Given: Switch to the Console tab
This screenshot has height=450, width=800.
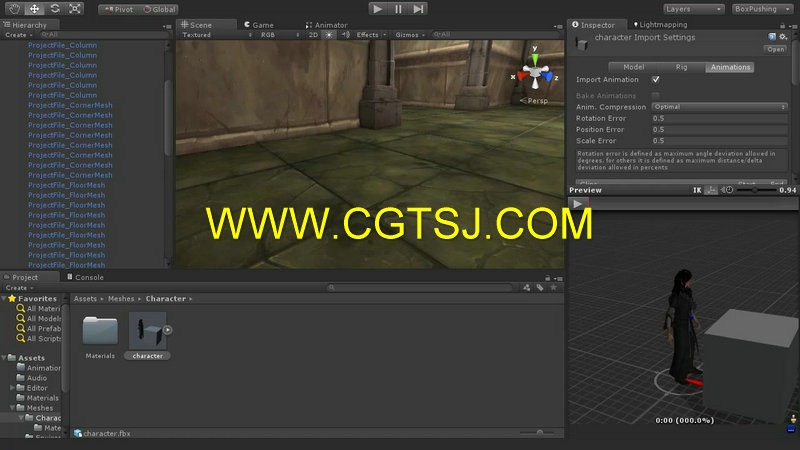Looking at the screenshot, I should (85, 277).
